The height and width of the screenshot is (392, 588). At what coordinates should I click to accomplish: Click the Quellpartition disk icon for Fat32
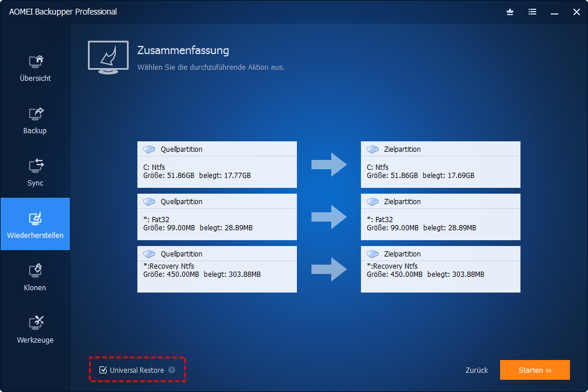pos(149,202)
